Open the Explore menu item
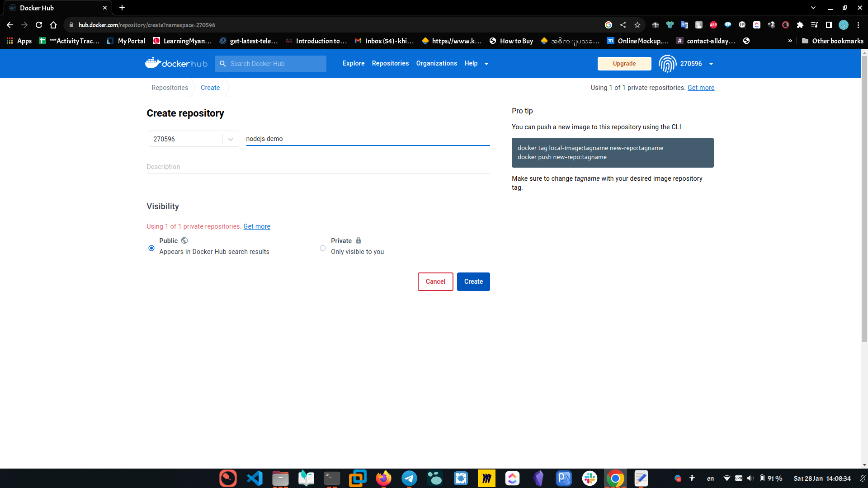Viewport: 868px width, 488px height. point(354,63)
